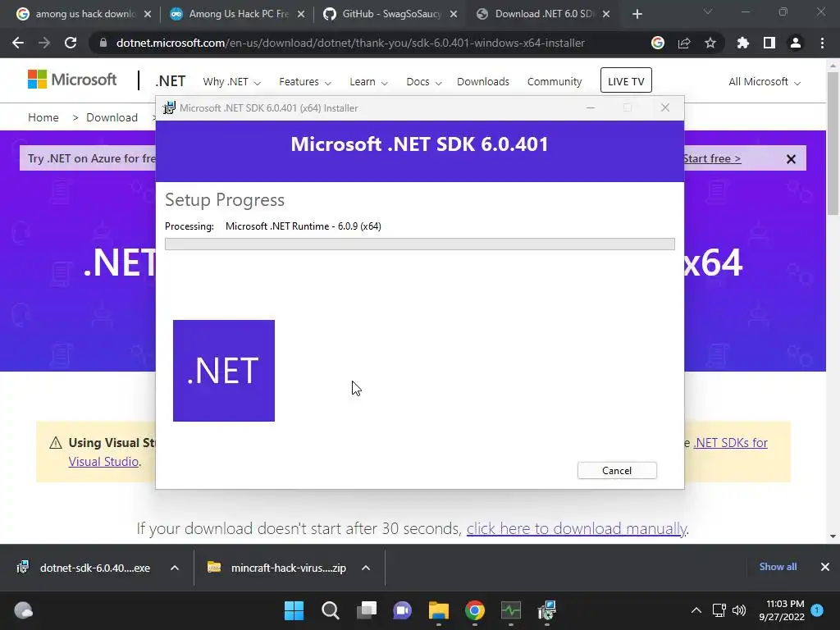Click the browser forward arrow
This screenshot has width=840, height=630.
point(44,43)
